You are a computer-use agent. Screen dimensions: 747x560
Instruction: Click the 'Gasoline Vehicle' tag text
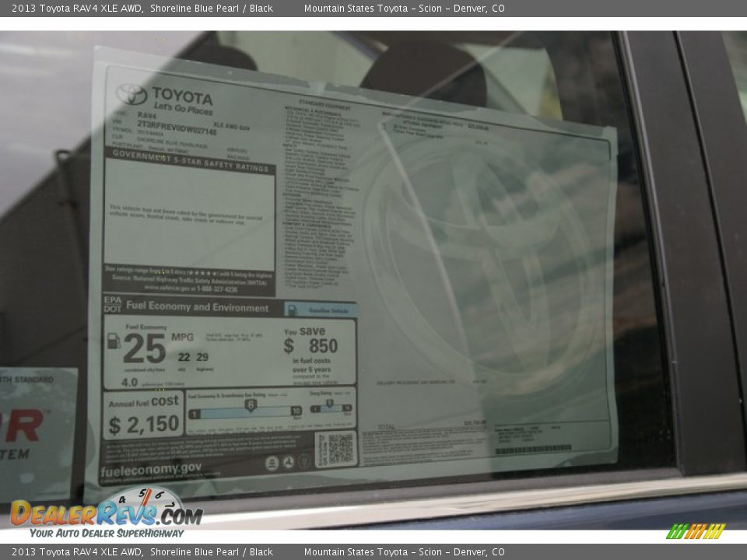(x=328, y=310)
